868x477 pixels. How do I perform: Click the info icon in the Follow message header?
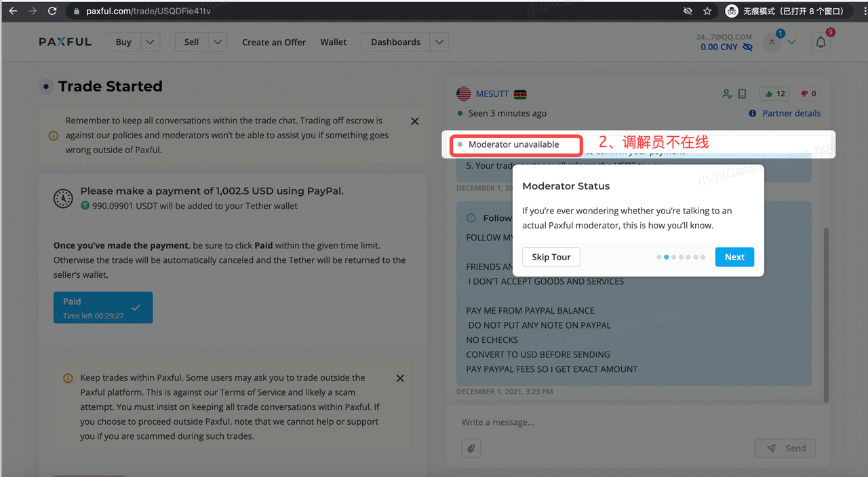(x=471, y=218)
